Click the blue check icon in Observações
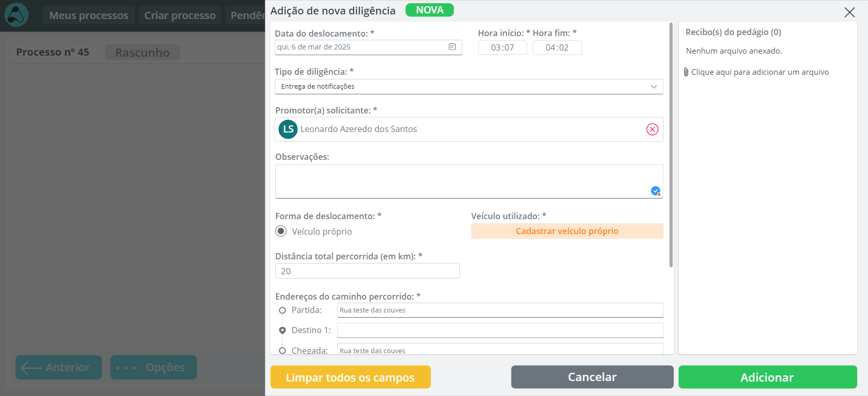This screenshot has height=396, width=868. [656, 191]
